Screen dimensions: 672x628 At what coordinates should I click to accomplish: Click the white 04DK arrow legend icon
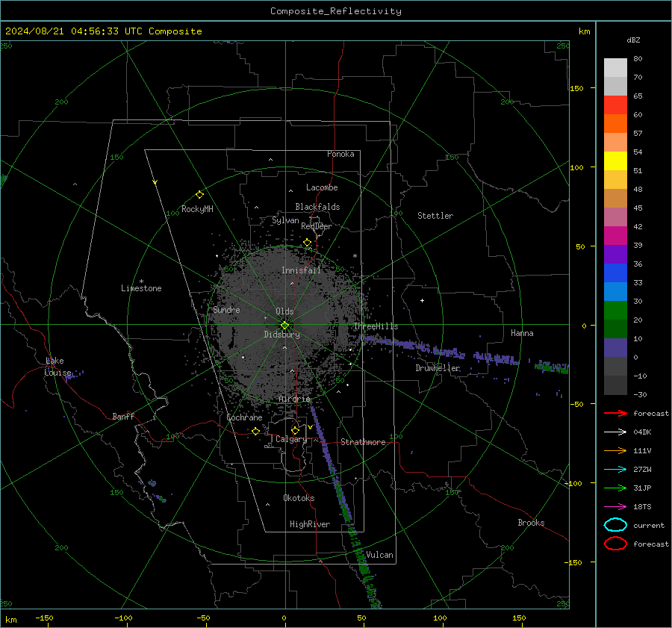[615, 432]
